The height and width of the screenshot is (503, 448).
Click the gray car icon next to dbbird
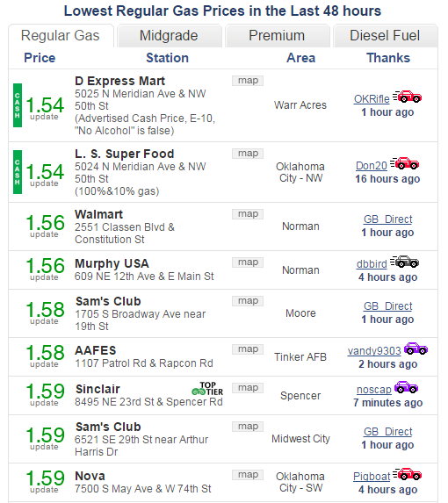404,262
